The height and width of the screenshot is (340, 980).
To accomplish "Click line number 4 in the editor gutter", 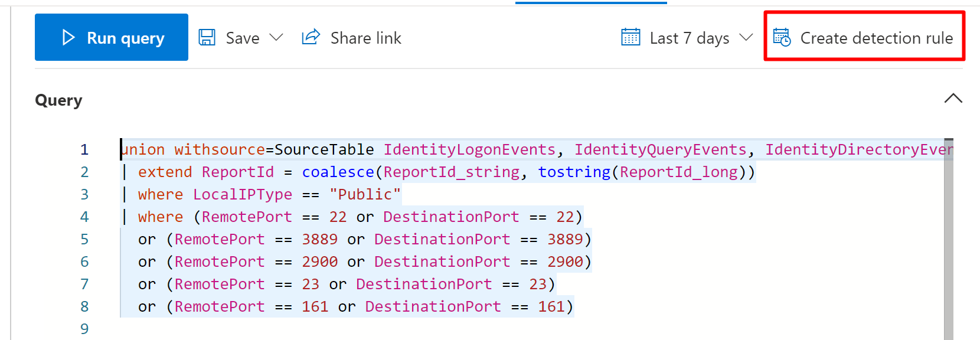I will (84, 217).
